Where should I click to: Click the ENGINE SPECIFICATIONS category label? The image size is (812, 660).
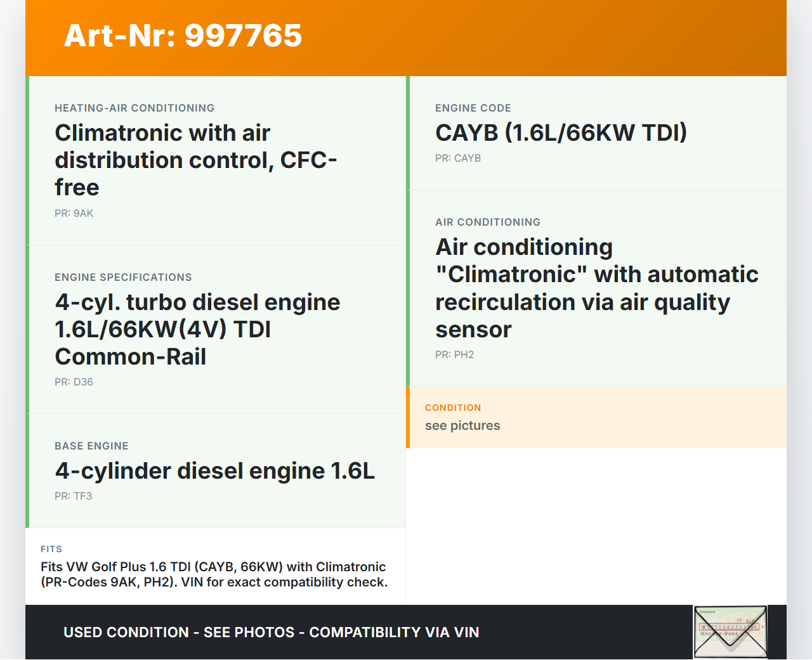[x=123, y=278]
